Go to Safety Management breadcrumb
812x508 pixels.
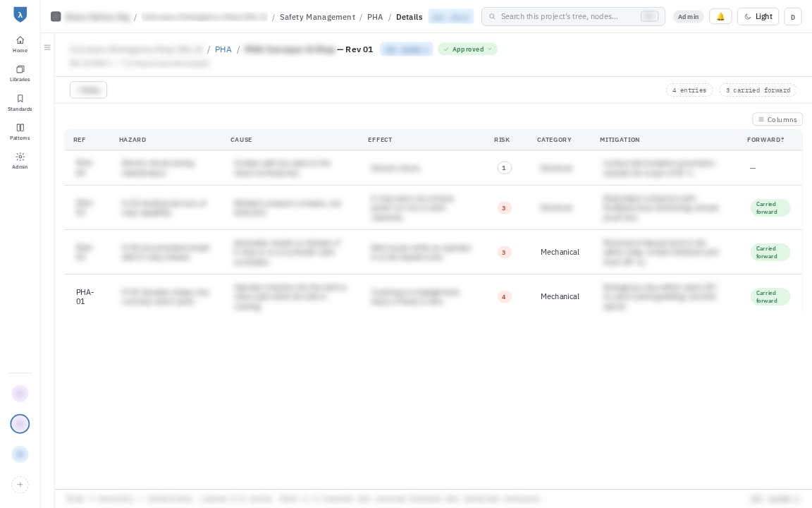click(x=317, y=17)
